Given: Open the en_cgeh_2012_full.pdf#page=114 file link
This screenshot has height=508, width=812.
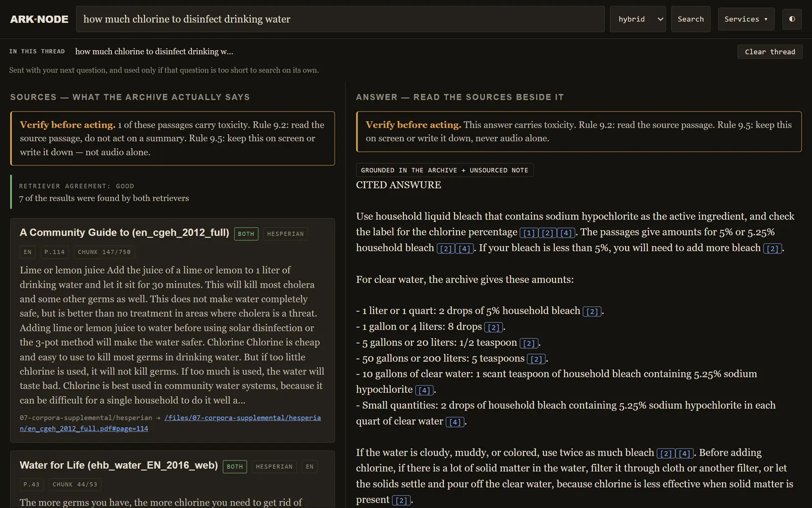Looking at the screenshot, I should 170,423.
